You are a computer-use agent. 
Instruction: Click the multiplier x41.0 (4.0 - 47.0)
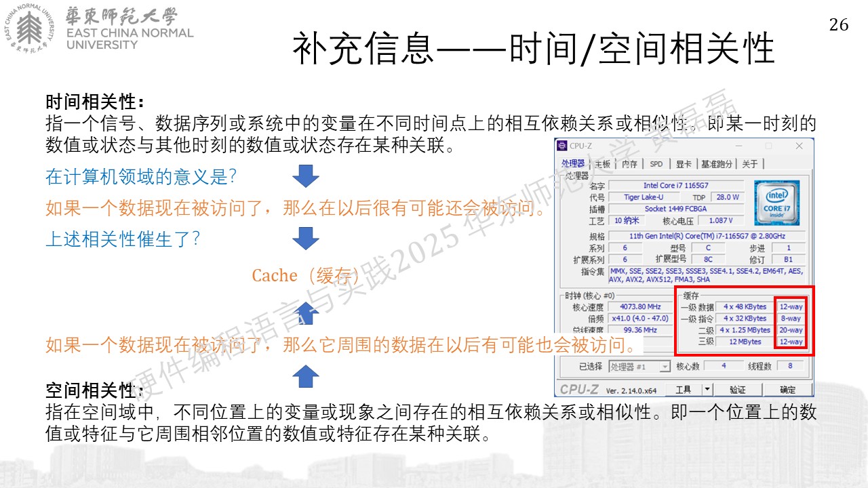(640, 319)
